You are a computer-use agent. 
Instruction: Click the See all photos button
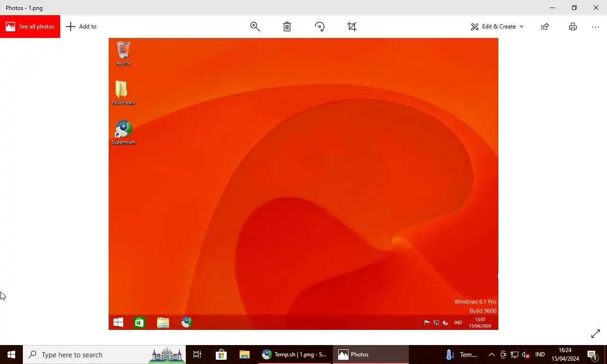point(30,27)
